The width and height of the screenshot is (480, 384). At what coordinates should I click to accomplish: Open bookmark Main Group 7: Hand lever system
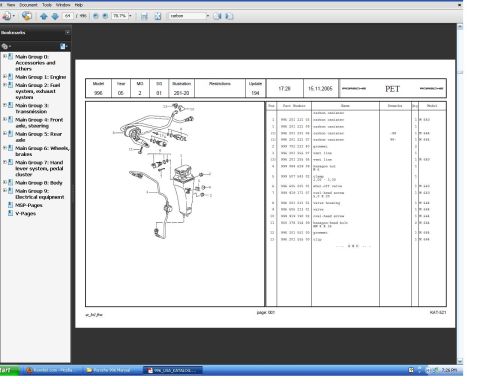(x=39, y=168)
